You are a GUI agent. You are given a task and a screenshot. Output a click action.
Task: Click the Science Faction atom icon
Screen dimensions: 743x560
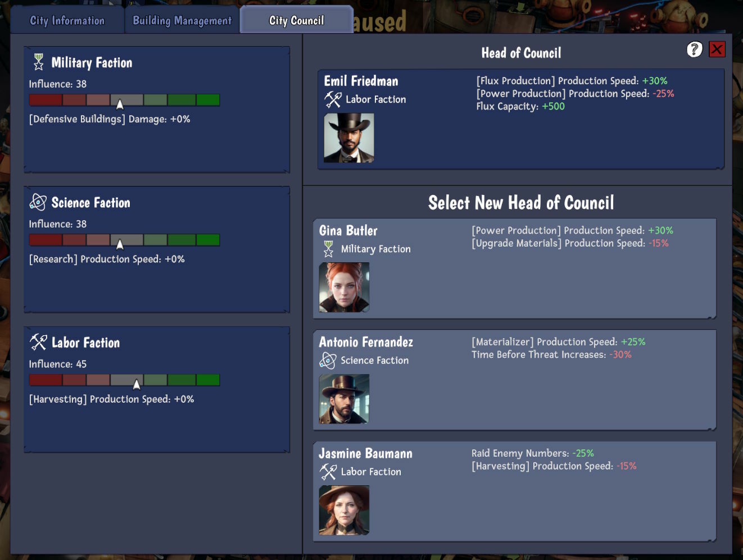38,202
